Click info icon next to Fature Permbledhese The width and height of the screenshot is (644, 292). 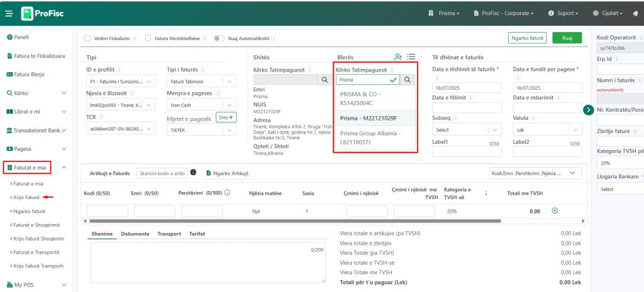coord(204,38)
